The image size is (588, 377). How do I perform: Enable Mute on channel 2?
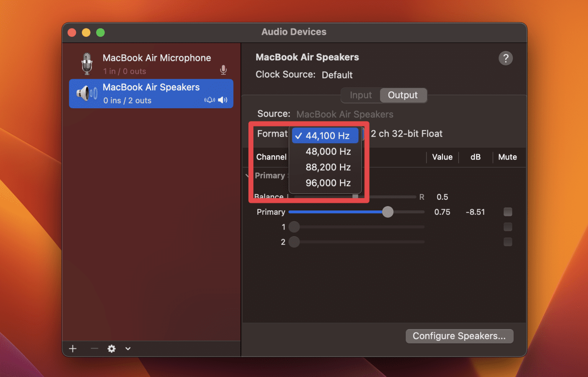point(508,242)
